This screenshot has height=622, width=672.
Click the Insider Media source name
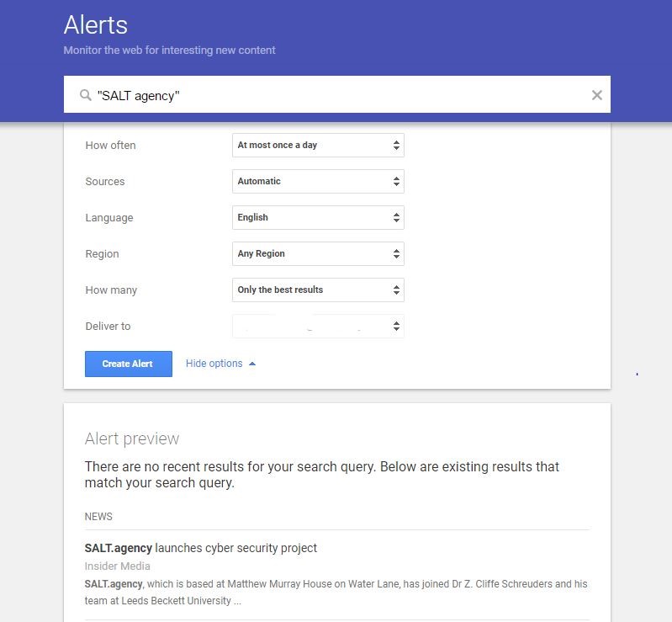coord(118,566)
